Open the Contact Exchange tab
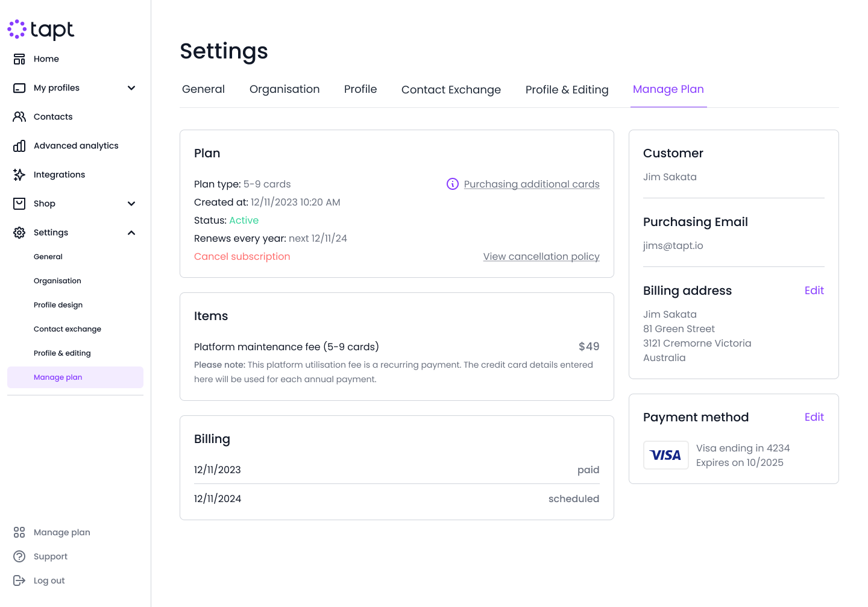Screen dimensions: 868x607 [x=451, y=90]
